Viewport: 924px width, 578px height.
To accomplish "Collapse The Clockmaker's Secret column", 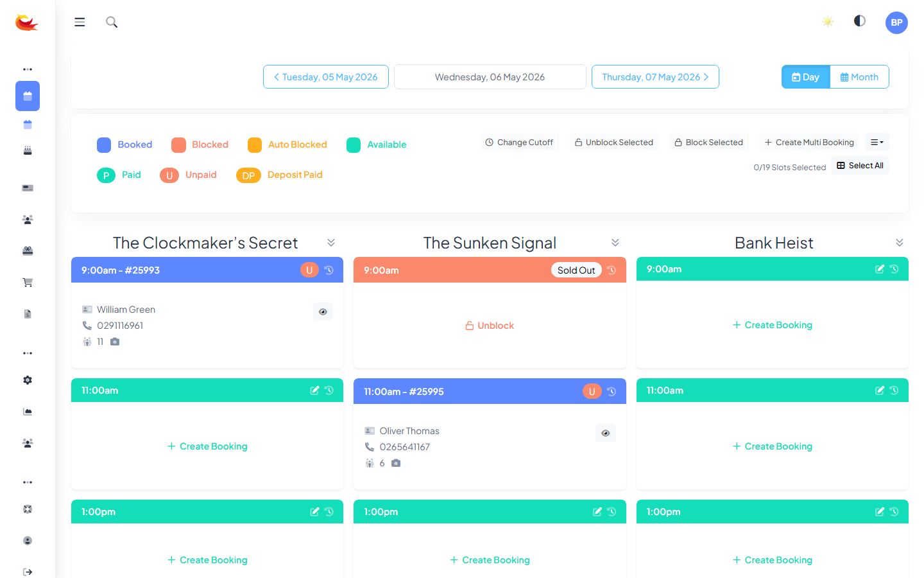I will pyautogui.click(x=331, y=243).
